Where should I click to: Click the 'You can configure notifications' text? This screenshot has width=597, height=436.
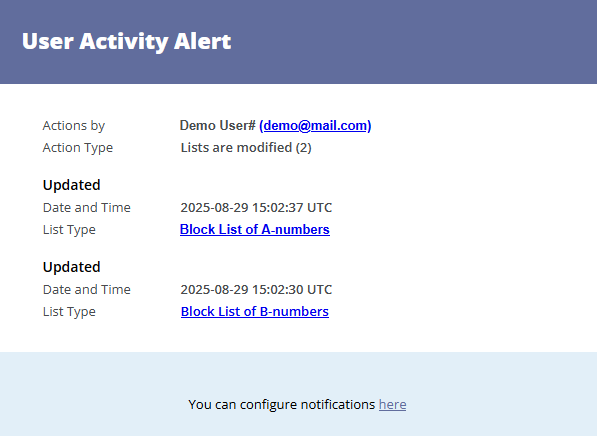282,404
